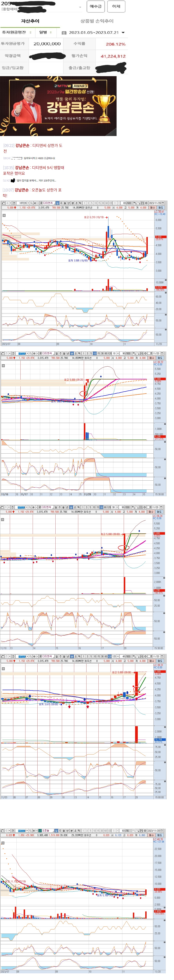The width and height of the screenshot is (174, 980).
Task: Select the 20,000,000 투자원금평가 value
Action: (47, 44)
